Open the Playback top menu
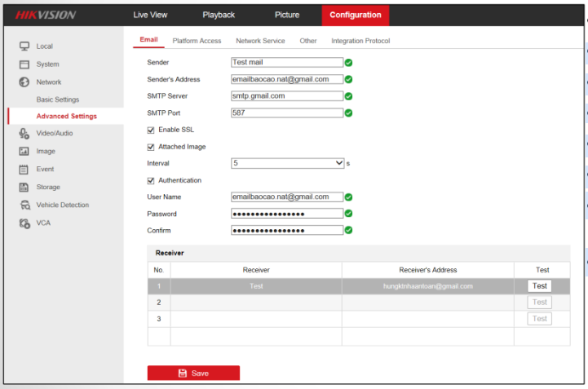The width and height of the screenshot is (588, 389). coord(218,15)
